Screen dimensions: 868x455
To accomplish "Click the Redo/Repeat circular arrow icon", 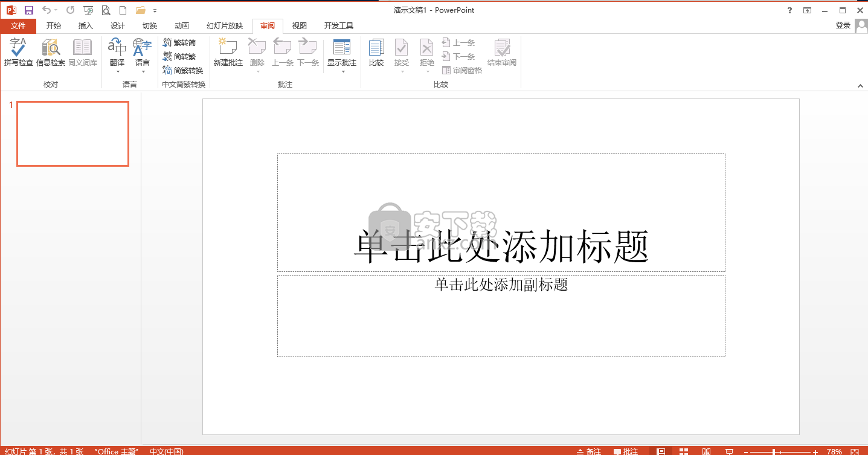I will point(71,10).
